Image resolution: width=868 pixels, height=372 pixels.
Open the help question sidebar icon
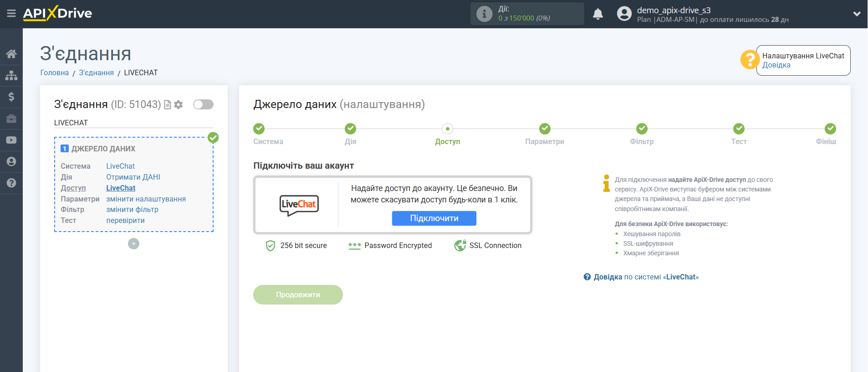pyautogui.click(x=11, y=183)
